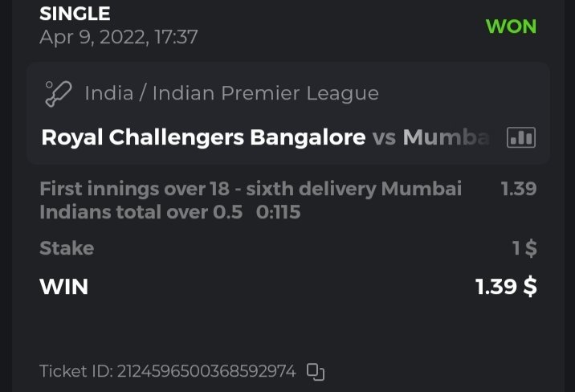Click the green WON status
The height and width of the screenshot is (392, 575).
[x=511, y=27]
